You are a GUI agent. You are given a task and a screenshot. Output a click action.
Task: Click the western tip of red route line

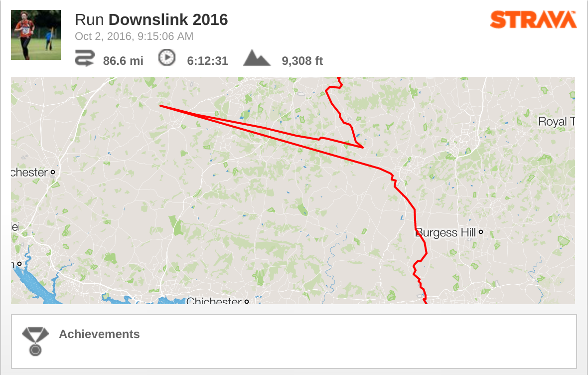(161, 106)
